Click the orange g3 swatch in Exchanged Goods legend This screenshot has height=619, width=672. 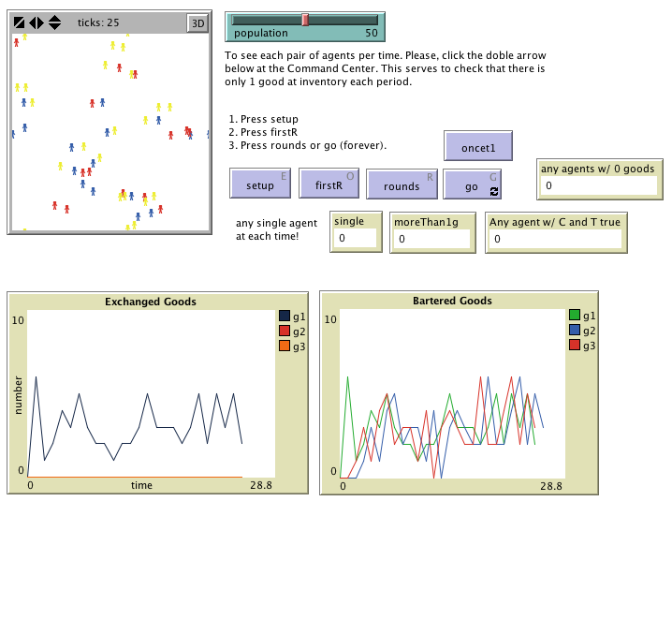click(285, 346)
